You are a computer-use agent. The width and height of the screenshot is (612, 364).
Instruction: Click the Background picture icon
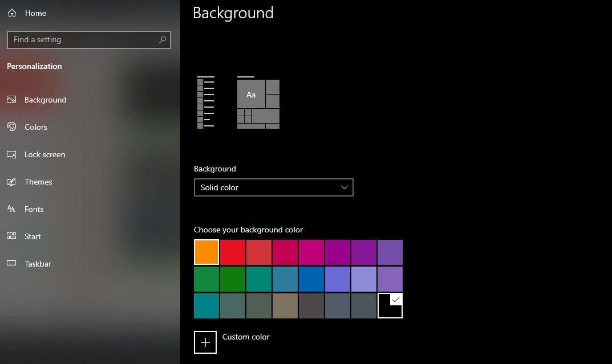point(11,100)
